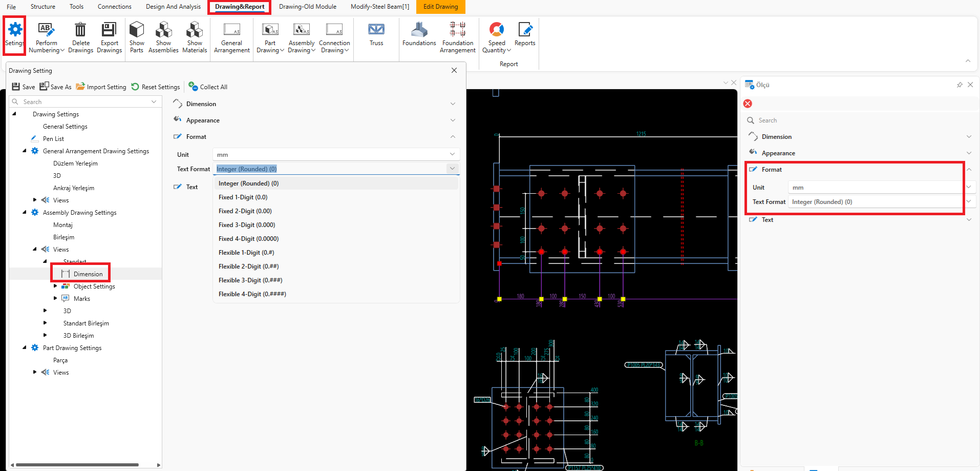The height and width of the screenshot is (471, 980).
Task: Click the Collect All button
Action: (x=208, y=87)
